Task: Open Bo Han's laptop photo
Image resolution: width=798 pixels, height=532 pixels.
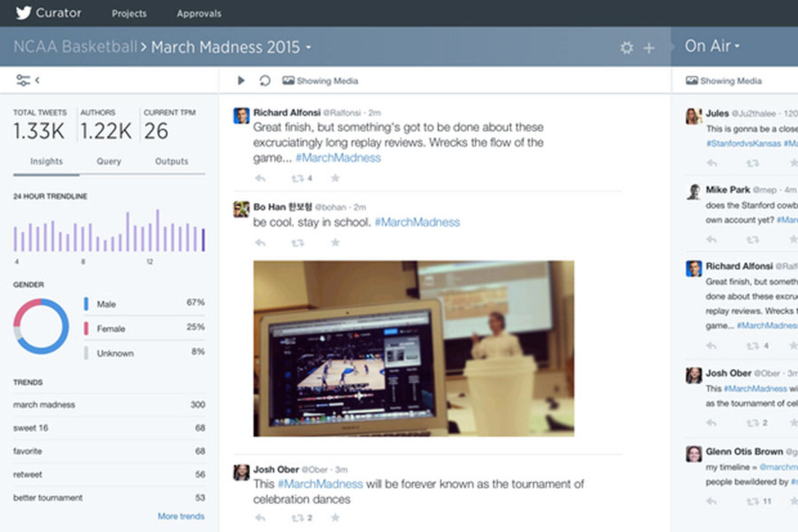Action: 414,348
